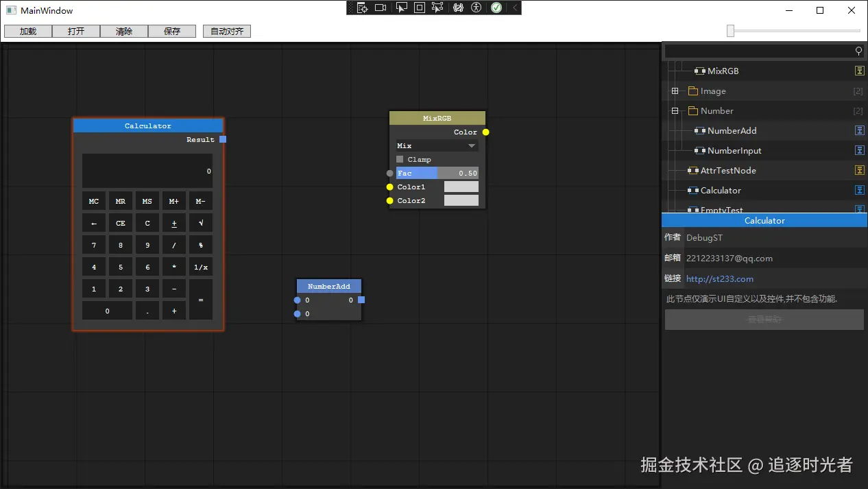Click the accessibility figure icon in debug toolbar
This screenshot has height=489, width=868.
point(477,8)
